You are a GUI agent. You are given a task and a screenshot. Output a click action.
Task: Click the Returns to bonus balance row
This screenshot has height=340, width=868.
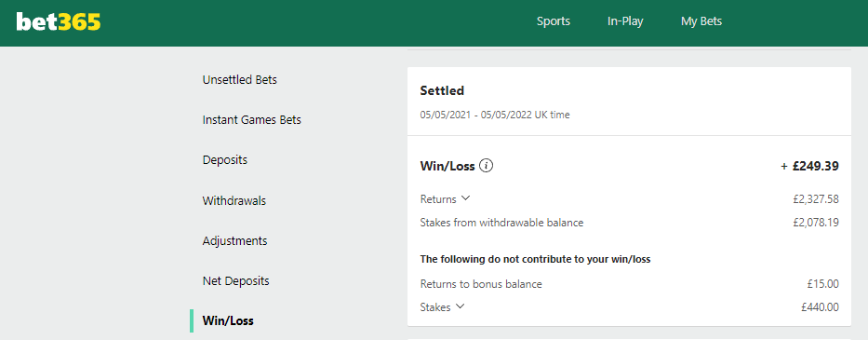pos(630,284)
